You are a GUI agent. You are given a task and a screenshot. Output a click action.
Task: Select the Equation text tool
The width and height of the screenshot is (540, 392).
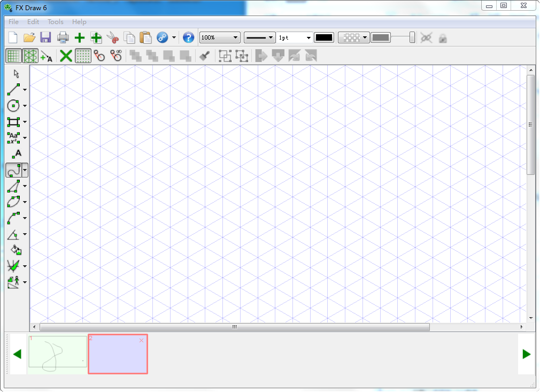13,138
